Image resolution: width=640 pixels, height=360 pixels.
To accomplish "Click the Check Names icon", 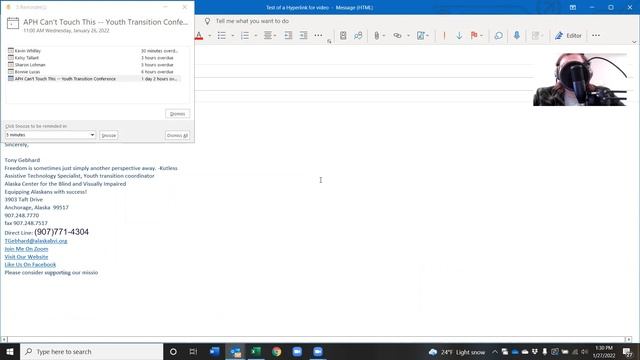I will pos(358,36).
